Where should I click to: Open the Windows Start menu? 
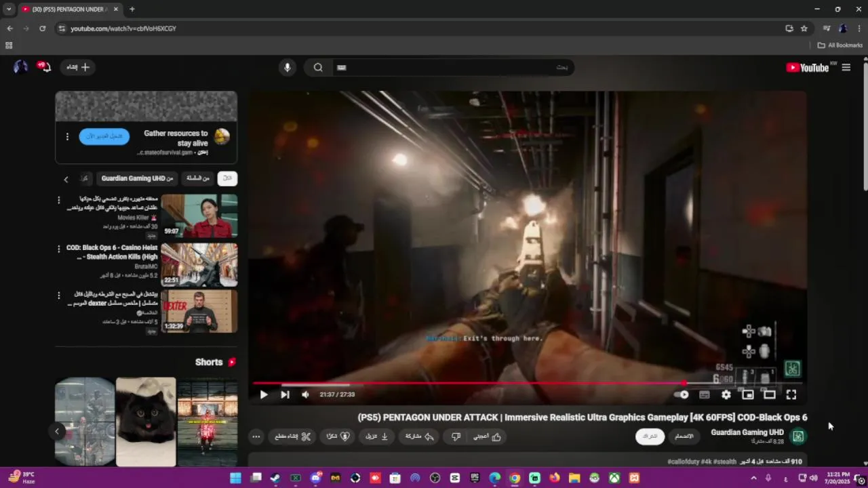coord(235,478)
